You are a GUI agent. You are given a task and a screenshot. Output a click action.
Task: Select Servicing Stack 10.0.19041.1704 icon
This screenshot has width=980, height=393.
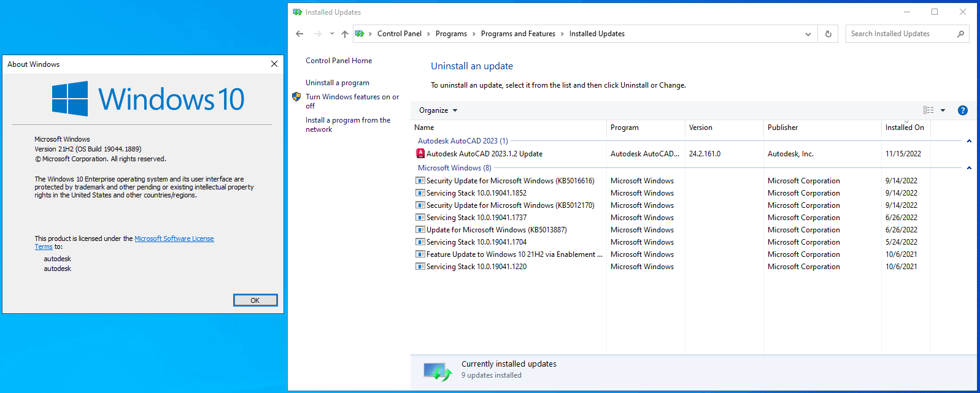click(x=420, y=242)
